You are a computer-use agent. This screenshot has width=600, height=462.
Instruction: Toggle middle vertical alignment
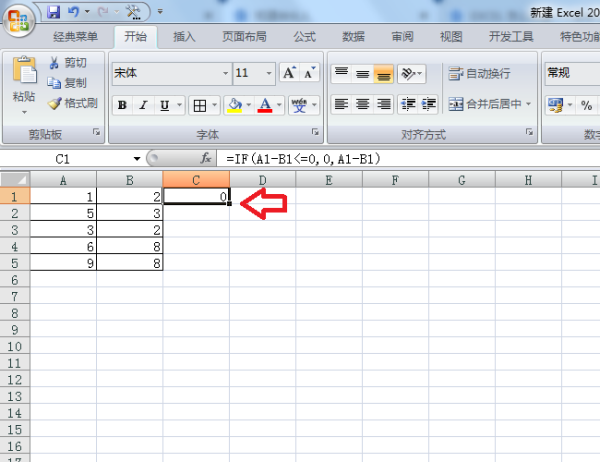pyautogui.click(x=362, y=73)
